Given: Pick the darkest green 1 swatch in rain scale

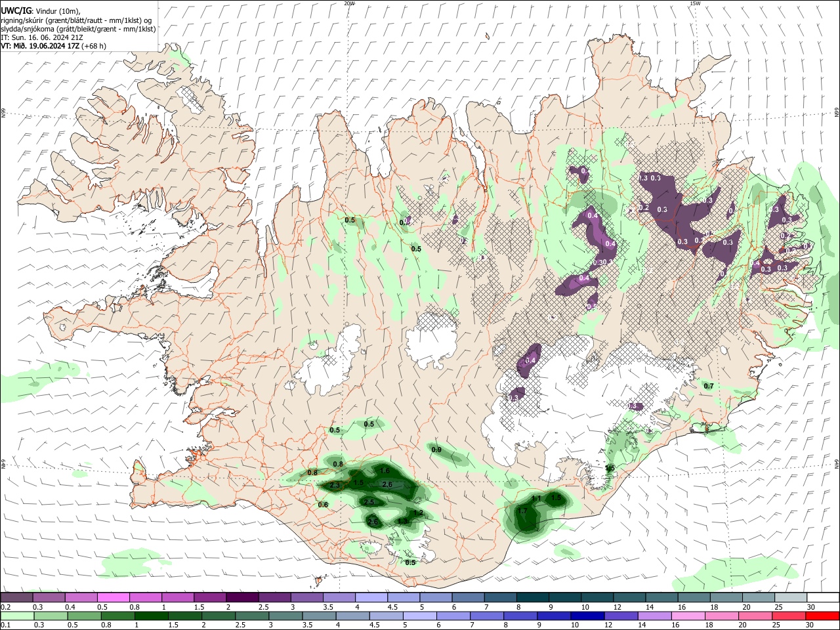Looking at the screenshot, I should pos(150,616).
